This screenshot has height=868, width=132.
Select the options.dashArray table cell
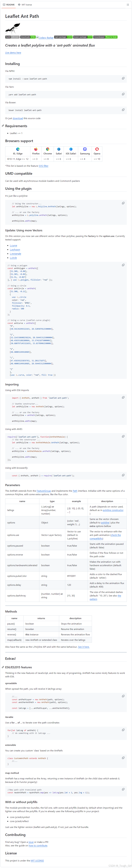click(x=22, y=595)
